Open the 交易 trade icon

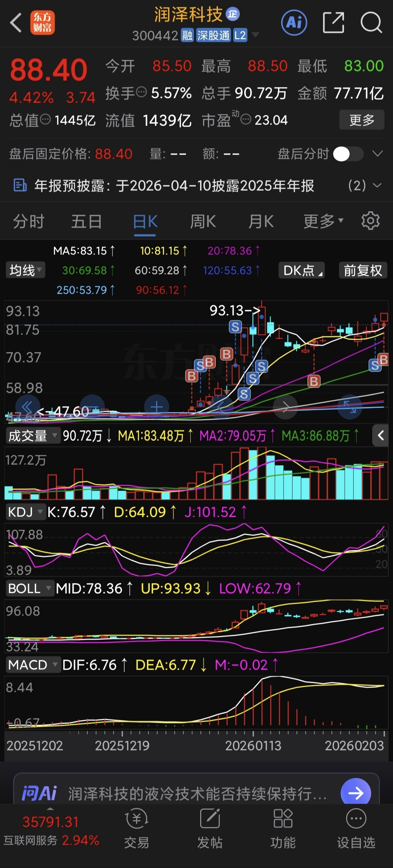[136, 829]
